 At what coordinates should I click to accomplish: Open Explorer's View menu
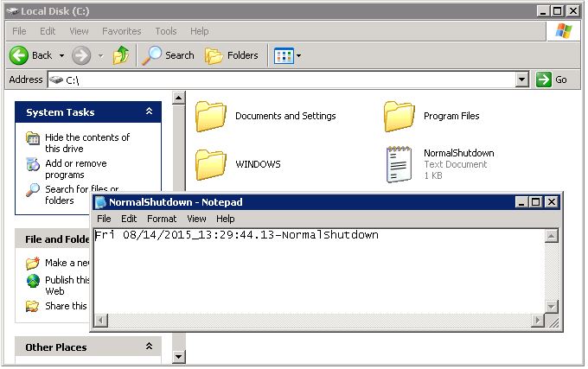[x=79, y=31]
